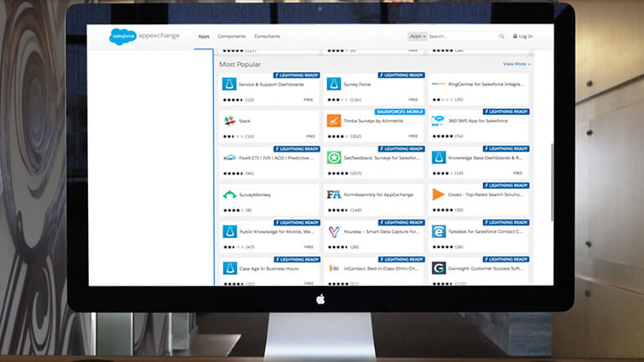The image size is (644, 362).
Task: Click the Service & Support Dashboards title
Action: (272, 85)
